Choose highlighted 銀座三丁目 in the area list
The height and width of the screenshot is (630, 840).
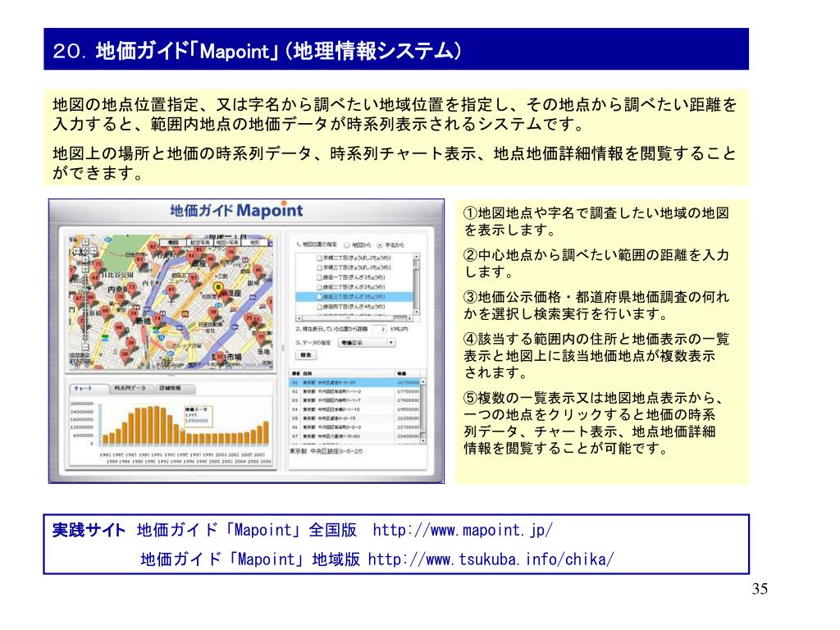point(354,297)
